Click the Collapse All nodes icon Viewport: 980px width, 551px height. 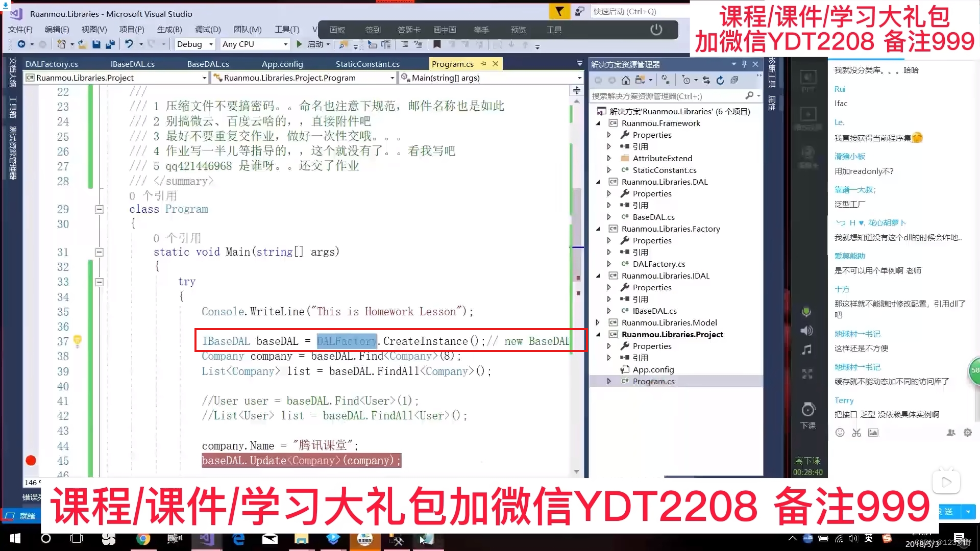(x=734, y=80)
